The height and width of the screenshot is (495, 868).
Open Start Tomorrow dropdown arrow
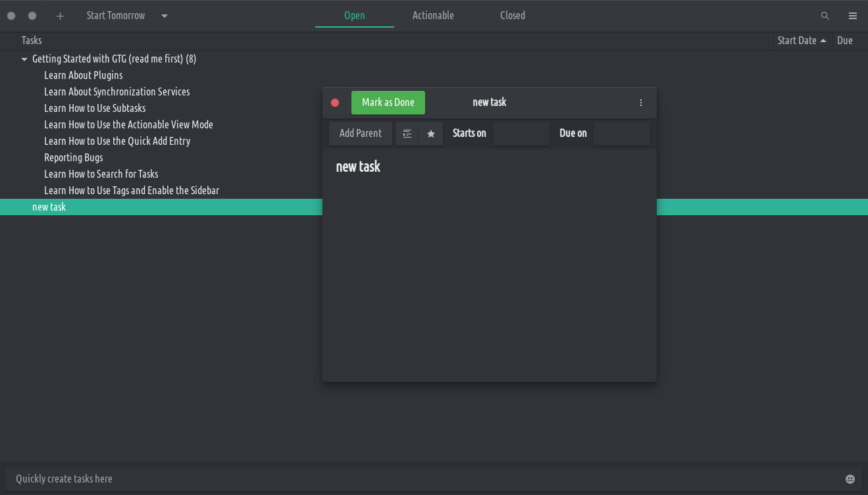tap(165, 16)
